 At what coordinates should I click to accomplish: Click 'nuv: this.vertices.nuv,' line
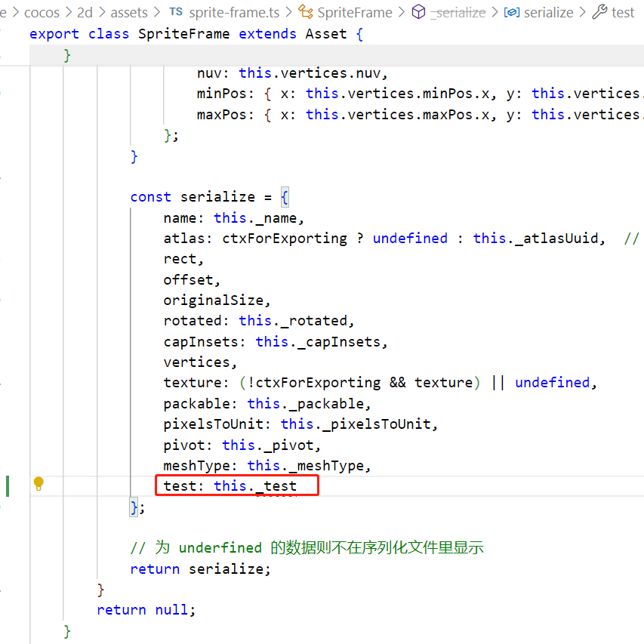292,73
